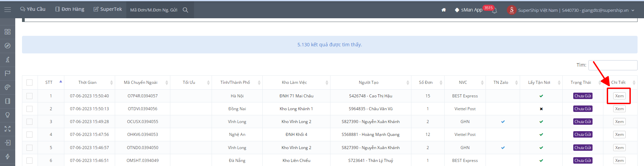Open the hamburger menu icon
The height and width of the screenshot is (166, 644).
pos(7,9)
